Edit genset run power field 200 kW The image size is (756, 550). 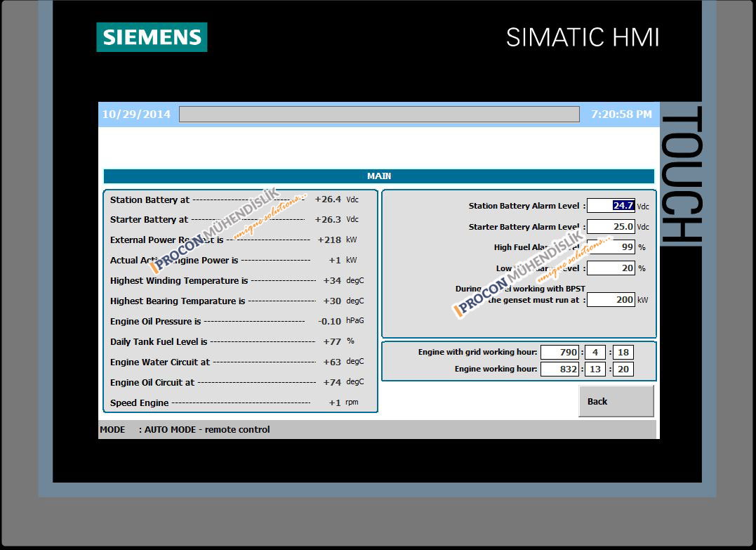[x=611, y=300]
